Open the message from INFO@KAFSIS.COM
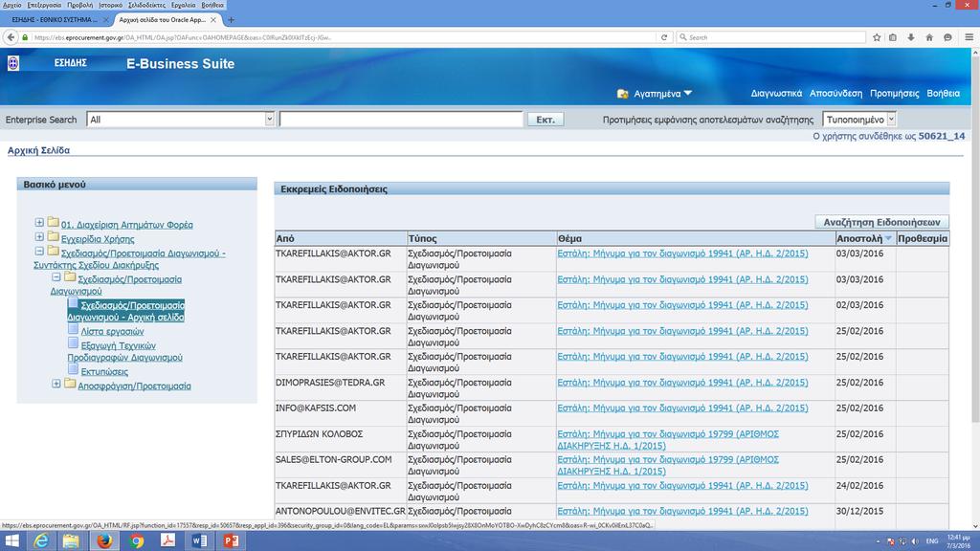 click(682, 408)
